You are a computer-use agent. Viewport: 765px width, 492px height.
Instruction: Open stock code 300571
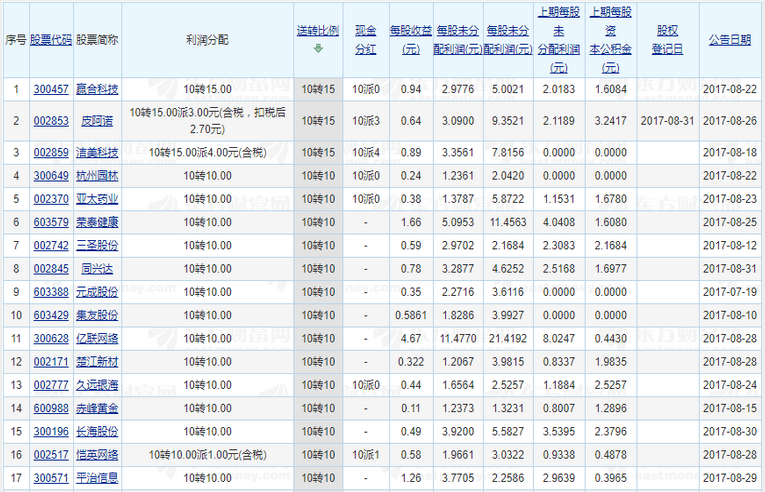(51, 478)
